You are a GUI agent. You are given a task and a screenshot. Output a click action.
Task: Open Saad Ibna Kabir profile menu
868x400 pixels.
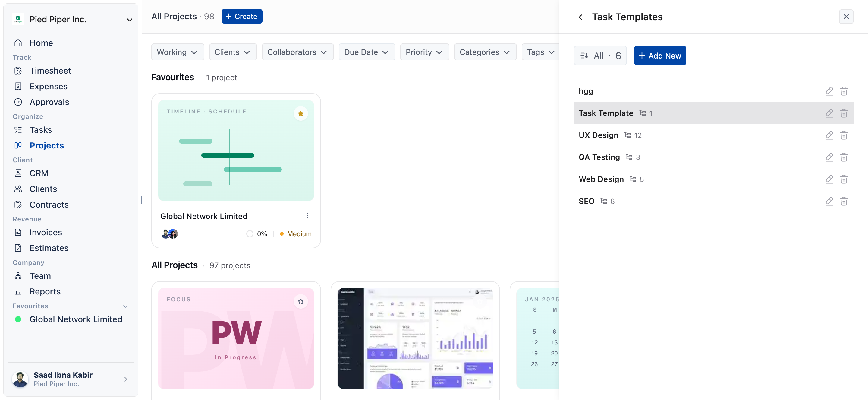tap(71, 379)
